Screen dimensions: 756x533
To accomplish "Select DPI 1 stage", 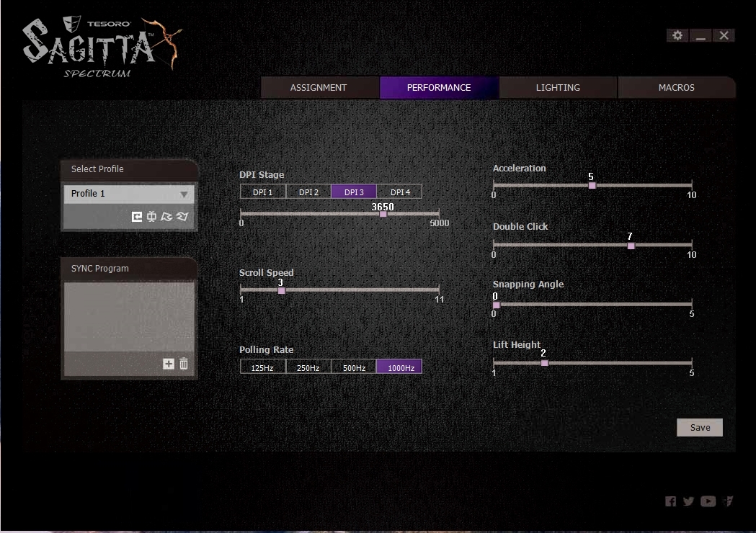I will click(x=263, y=192).
